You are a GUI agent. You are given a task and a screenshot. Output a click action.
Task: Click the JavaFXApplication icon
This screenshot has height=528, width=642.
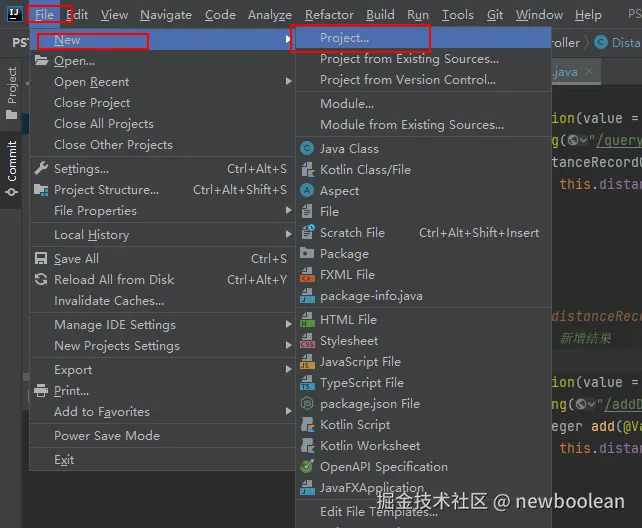point(307,487)
